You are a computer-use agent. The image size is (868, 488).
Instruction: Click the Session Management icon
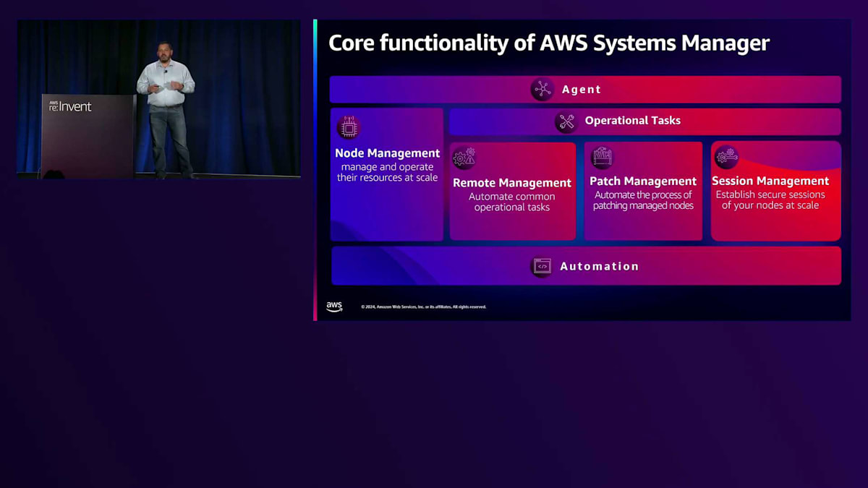click(x=726, y=157)
